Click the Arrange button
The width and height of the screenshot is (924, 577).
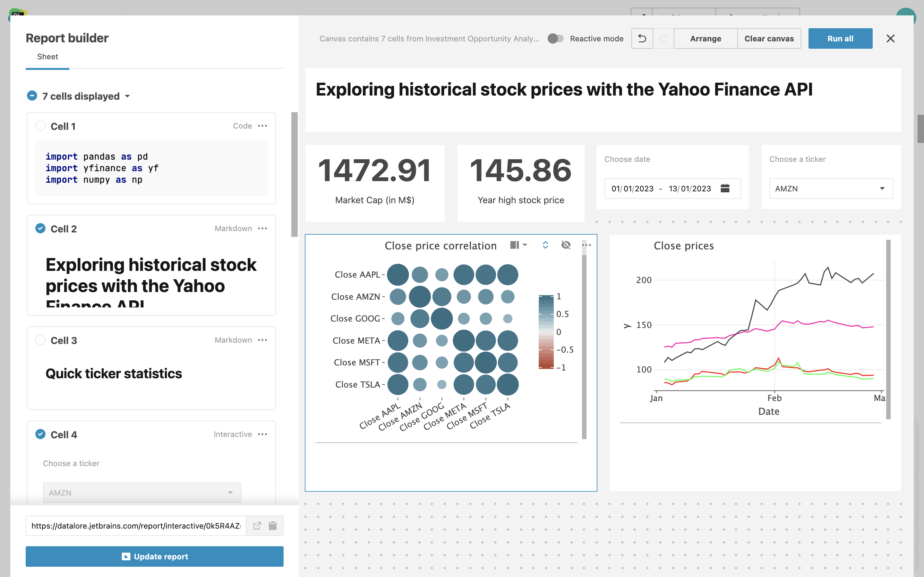705,38
